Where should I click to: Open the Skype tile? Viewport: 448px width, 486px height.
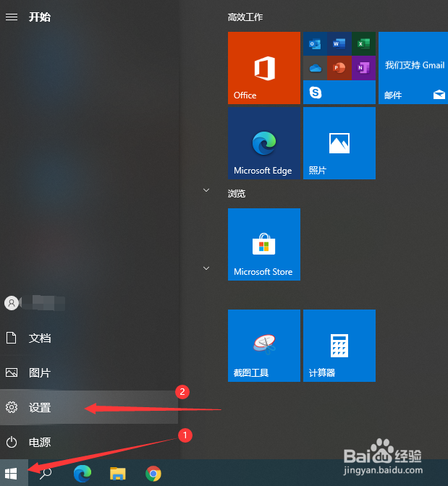[x=339, y=93]
